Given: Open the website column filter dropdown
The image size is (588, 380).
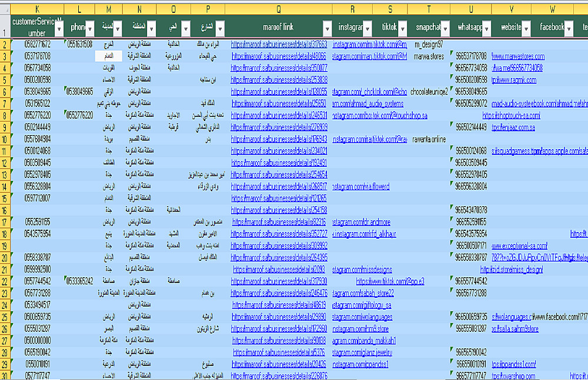Looking at the screenshot, I should point(526,28).
